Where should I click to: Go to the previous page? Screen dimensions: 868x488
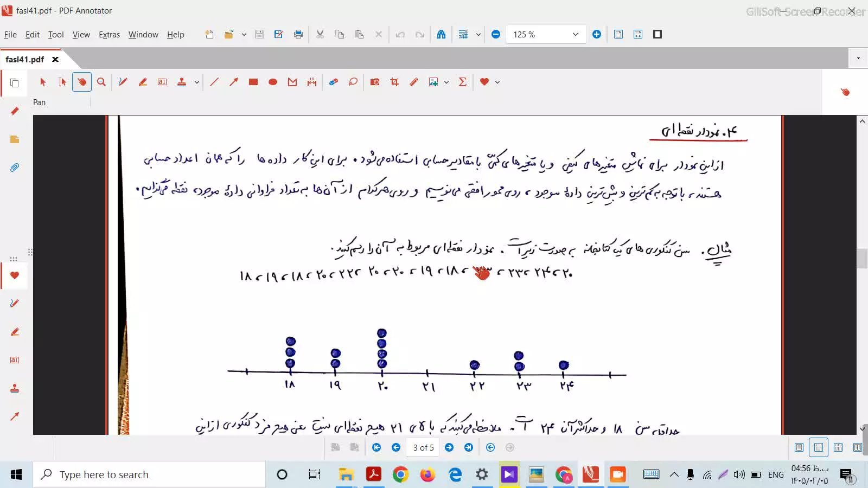click(x=396, y=447)
